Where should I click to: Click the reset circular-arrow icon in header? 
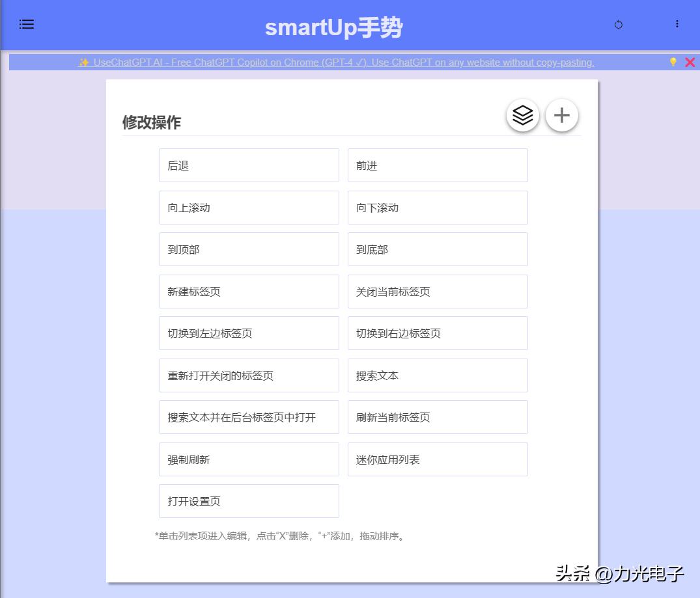click(618, 24)
